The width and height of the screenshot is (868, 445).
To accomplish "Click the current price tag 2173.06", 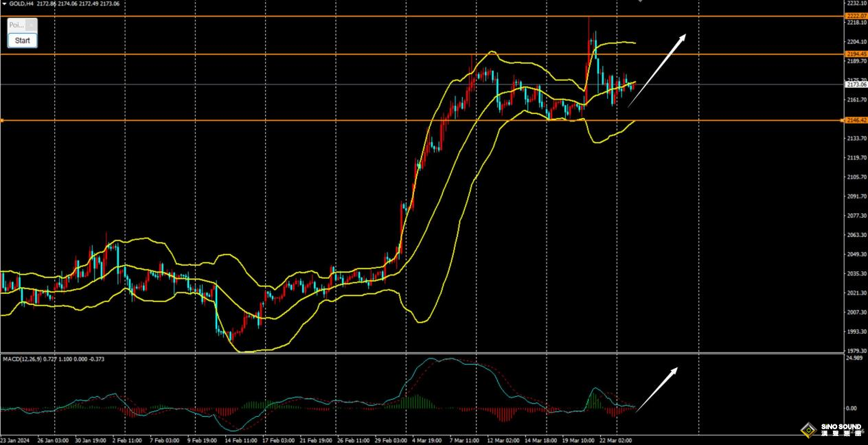I will [x=856, y=84].
